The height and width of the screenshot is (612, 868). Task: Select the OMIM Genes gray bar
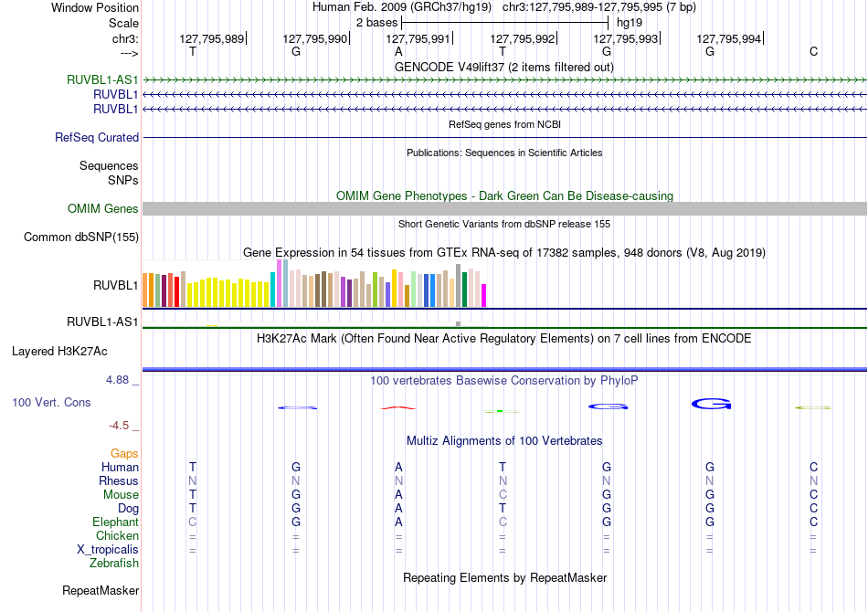click(505, 208)
